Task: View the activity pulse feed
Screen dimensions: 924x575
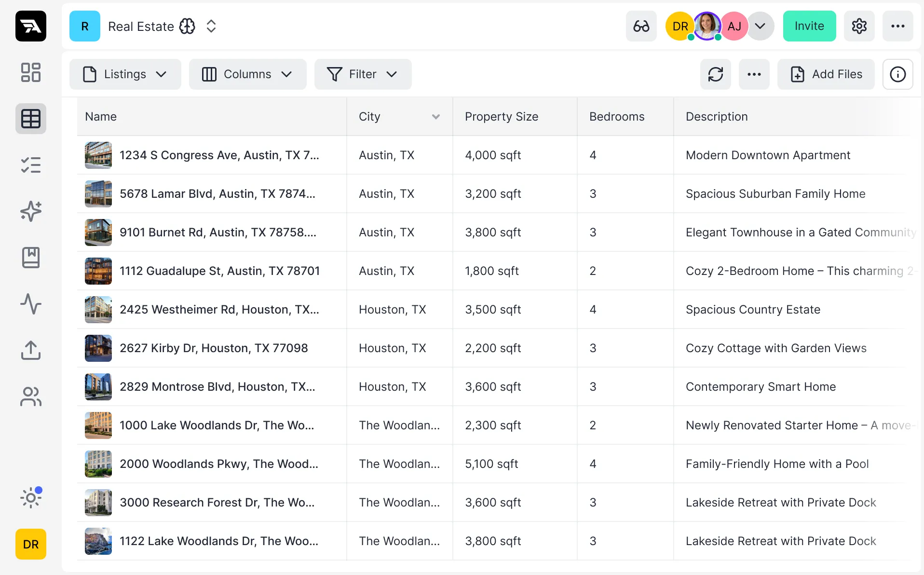Action: [30, 304]
